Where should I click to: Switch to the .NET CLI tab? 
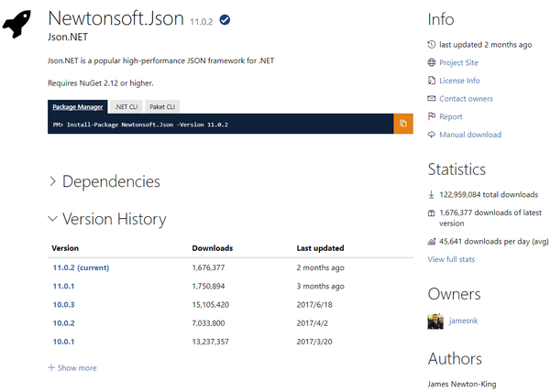click(126, 106)
